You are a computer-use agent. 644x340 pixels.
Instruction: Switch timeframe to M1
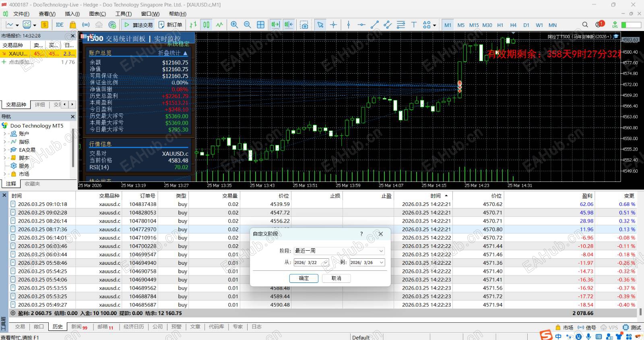pyautogui.click(x=448, y=25)
